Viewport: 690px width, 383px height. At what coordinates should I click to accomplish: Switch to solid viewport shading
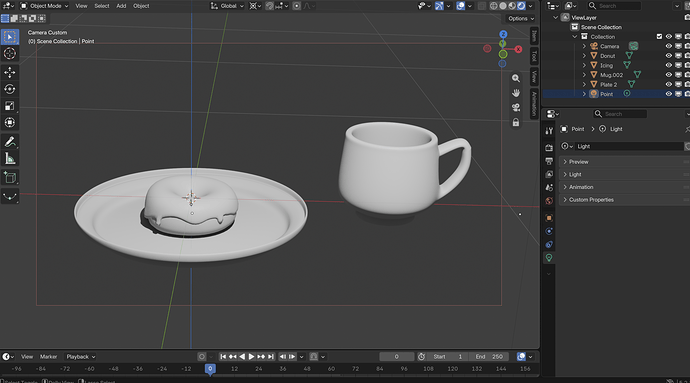[x=503, y=6]
